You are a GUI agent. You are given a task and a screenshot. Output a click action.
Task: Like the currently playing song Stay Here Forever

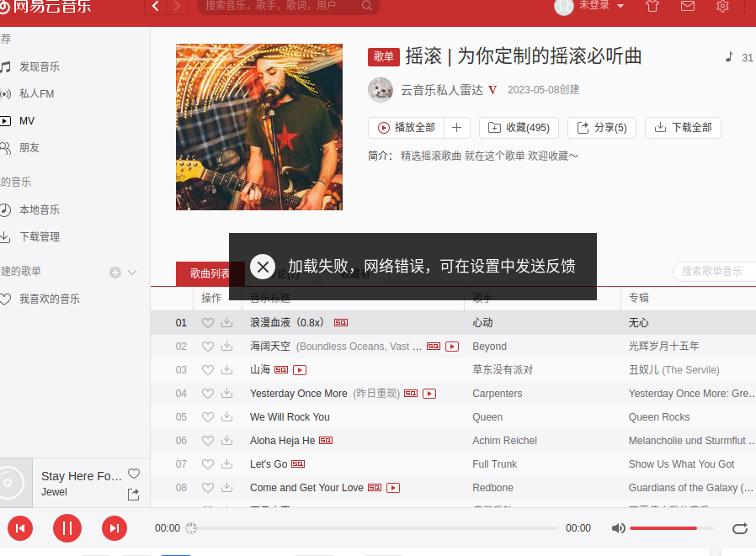tap(134, 474)
